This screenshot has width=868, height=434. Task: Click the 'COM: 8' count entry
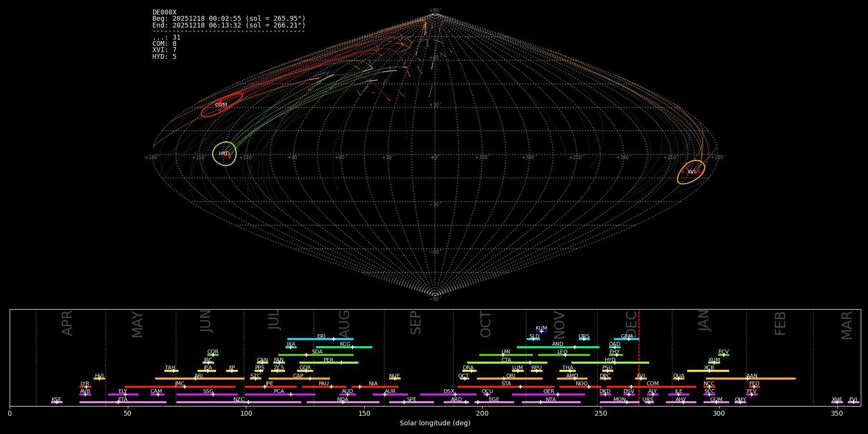[x=164, y=44]
